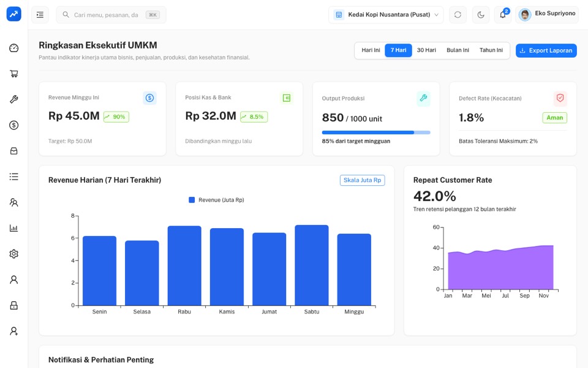Screen dimensions: 588x368
Task: Open the shopping cart icon in sidebar
Action: click(14, 74)
